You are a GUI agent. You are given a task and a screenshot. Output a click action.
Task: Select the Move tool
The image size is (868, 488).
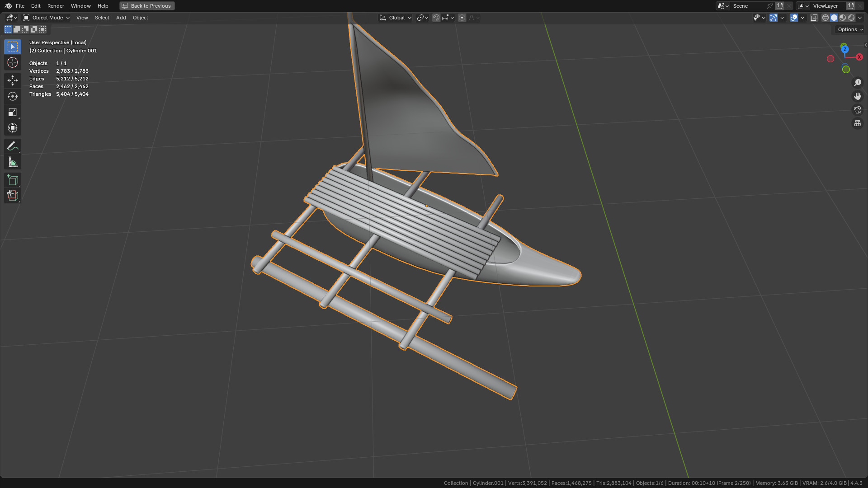pyautogui.click(x=13, y=80)
